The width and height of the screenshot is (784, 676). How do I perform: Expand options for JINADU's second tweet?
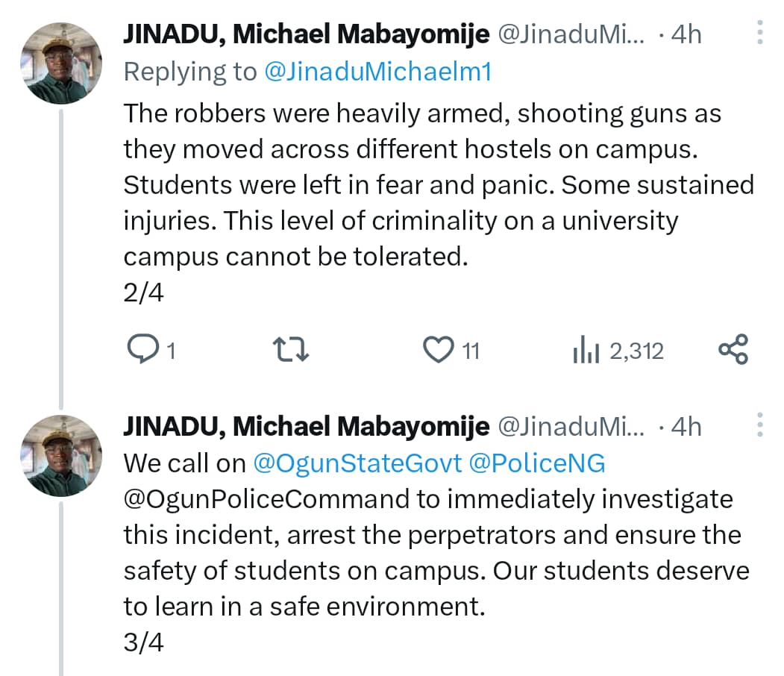click(x=760, y=425)
